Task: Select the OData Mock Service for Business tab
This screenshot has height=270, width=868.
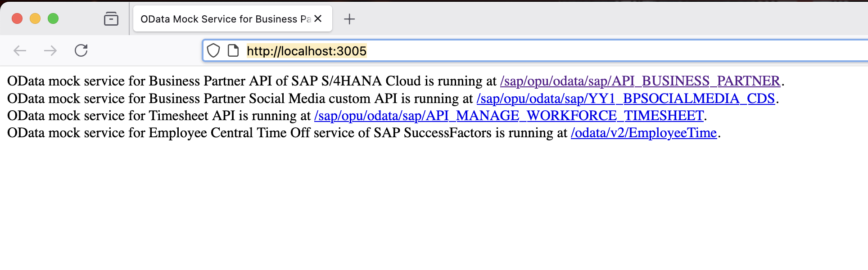Action: [233, 19]
